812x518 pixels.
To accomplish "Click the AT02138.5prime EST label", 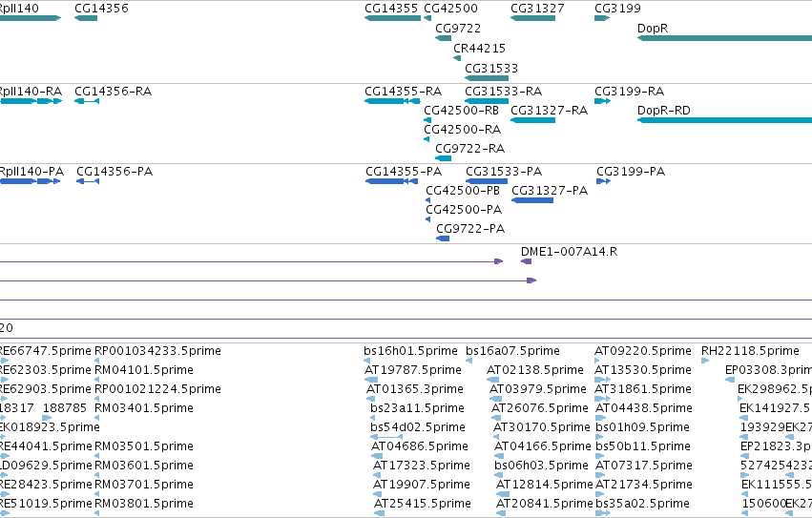I will tap(537, 370).
